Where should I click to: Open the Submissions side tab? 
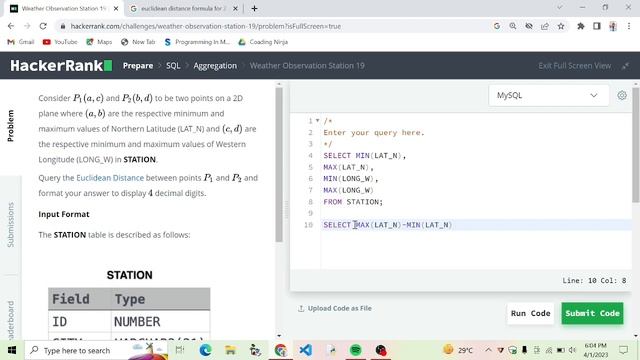click(11, 224)
